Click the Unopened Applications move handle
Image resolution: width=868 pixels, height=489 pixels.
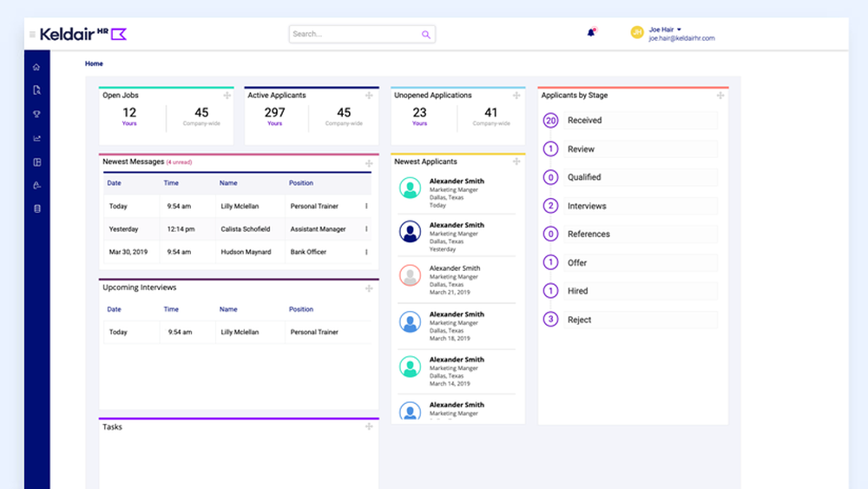point(516,96)
